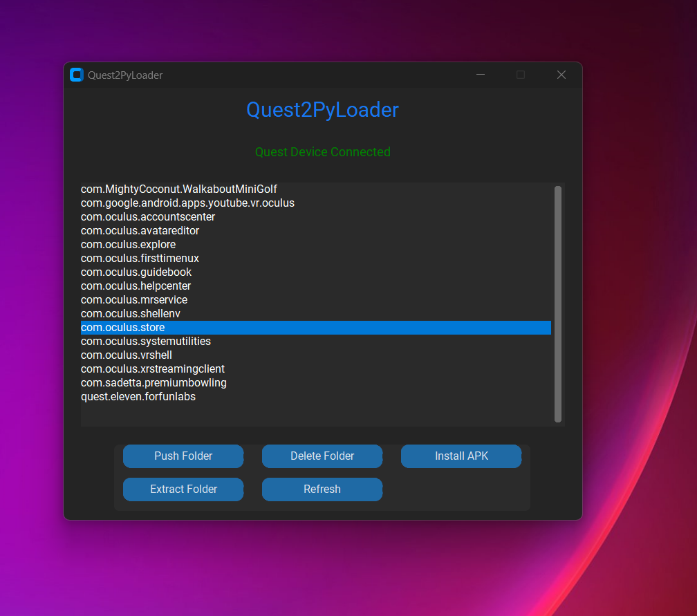
Task: Click the Install APK button
Action: tap(461, 456)
